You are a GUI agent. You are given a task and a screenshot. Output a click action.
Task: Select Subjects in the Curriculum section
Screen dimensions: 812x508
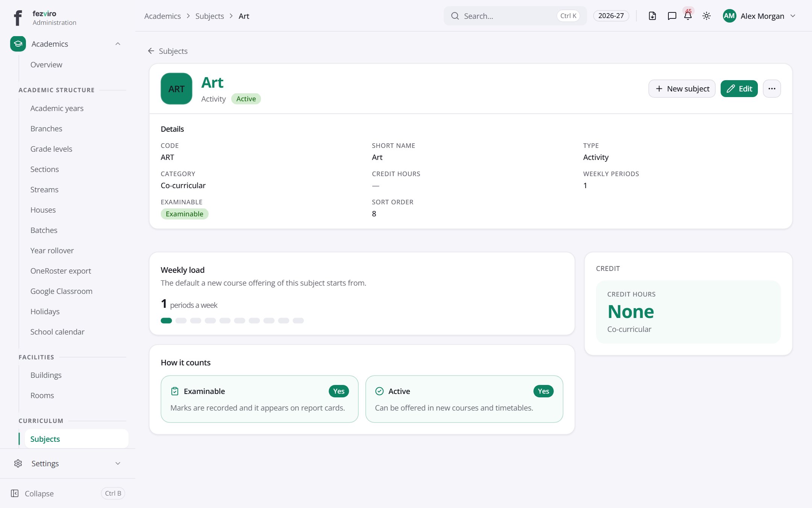[x=76, y=439]
